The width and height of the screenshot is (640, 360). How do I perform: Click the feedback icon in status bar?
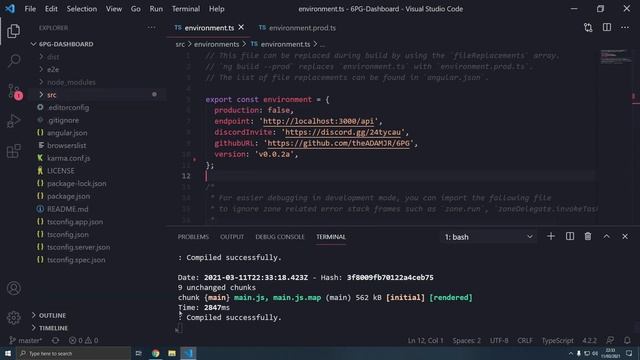(x=610, y=340)
